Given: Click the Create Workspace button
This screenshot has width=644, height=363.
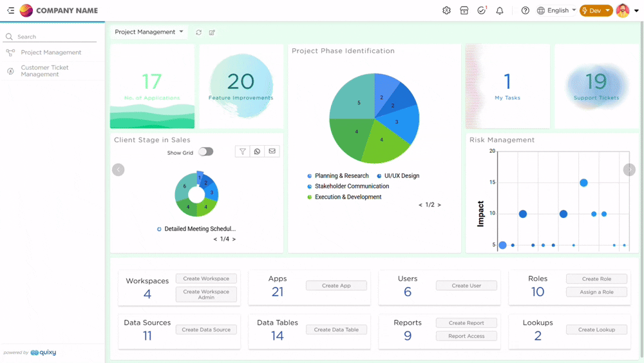Looking at the screenshot, I should pyautogui.click(x=206, y=279).
